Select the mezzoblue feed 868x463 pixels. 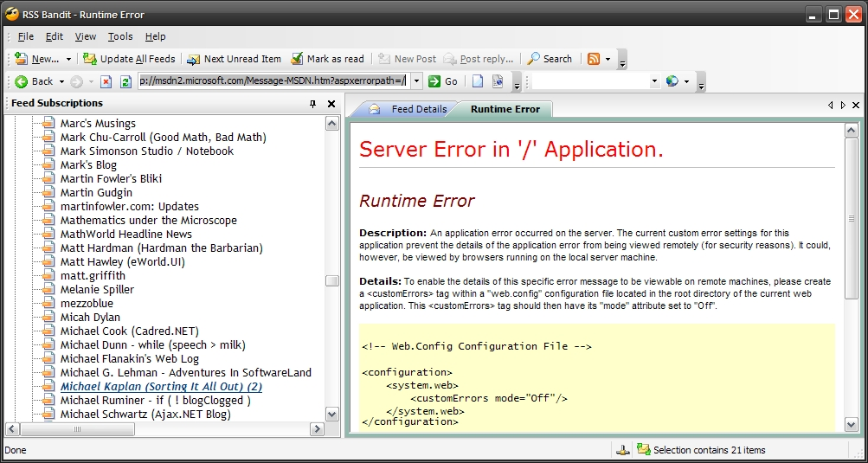pos(87,304)
